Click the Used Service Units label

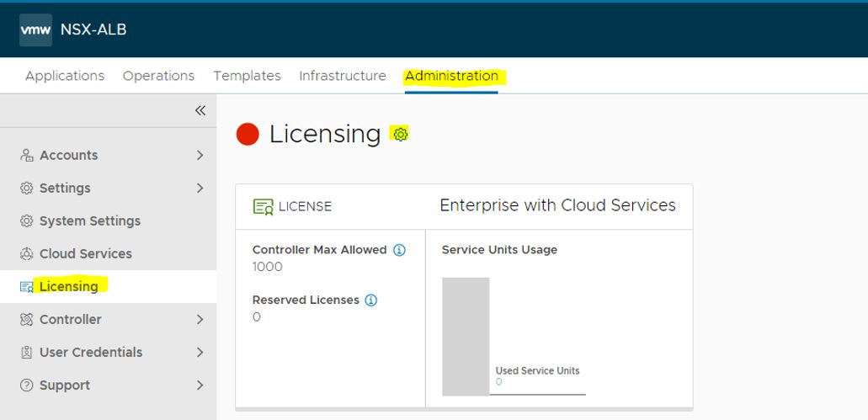(537, 370)
